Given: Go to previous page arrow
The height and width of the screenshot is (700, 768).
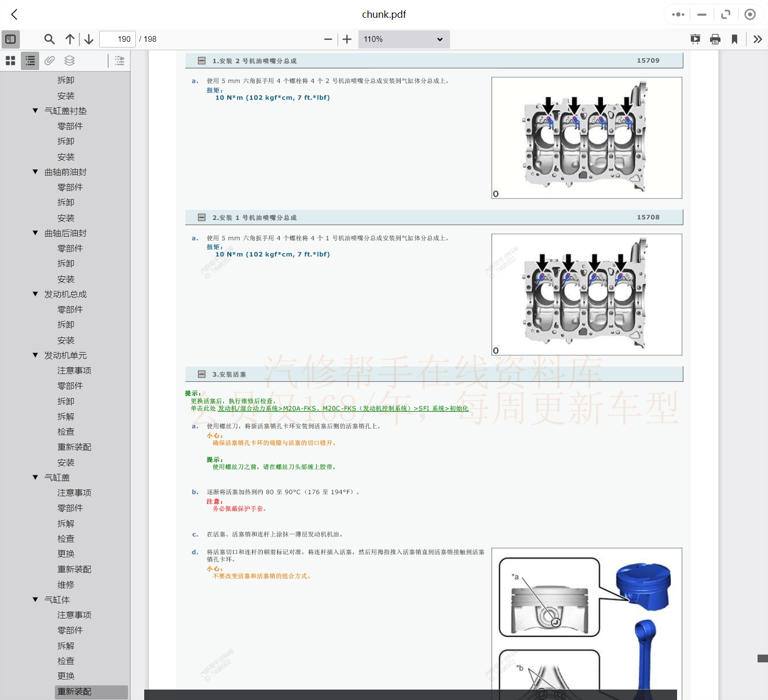Looking at the screenshot, I should click(69, 39).
